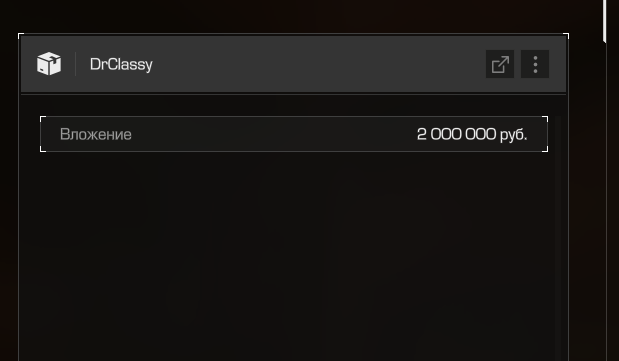The image size is (619, 361).
Task: Open the three-dot options menu
Action: coord(535,64)
